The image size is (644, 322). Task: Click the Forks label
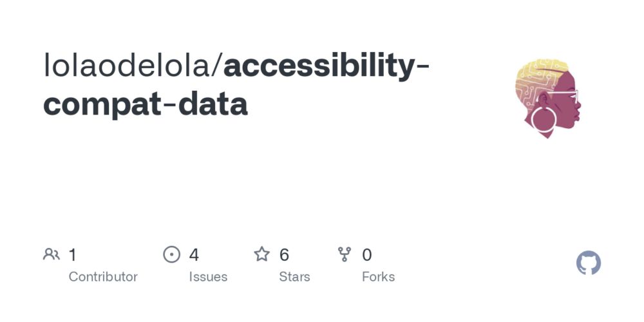pos(378,277)
